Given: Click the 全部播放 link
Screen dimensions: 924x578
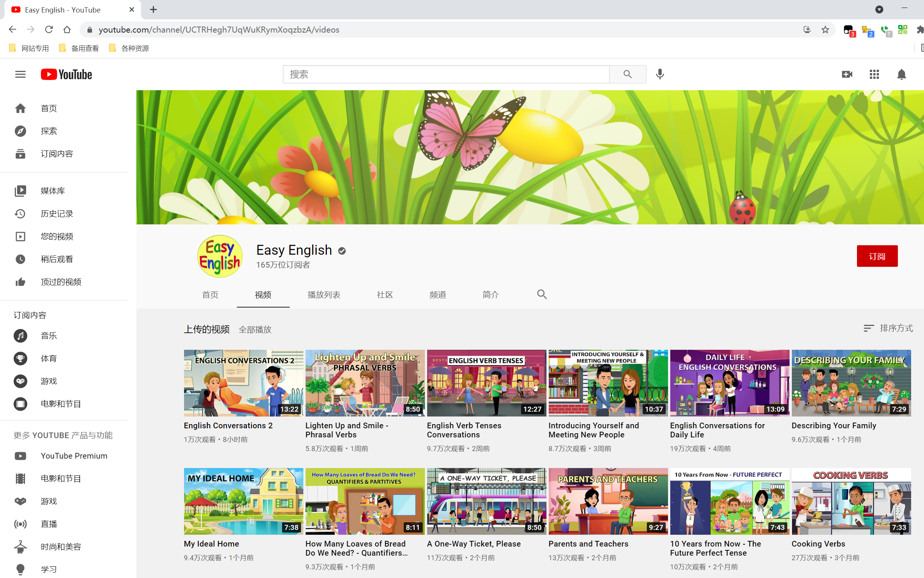Looking at the screenshot, I should 255,329.
